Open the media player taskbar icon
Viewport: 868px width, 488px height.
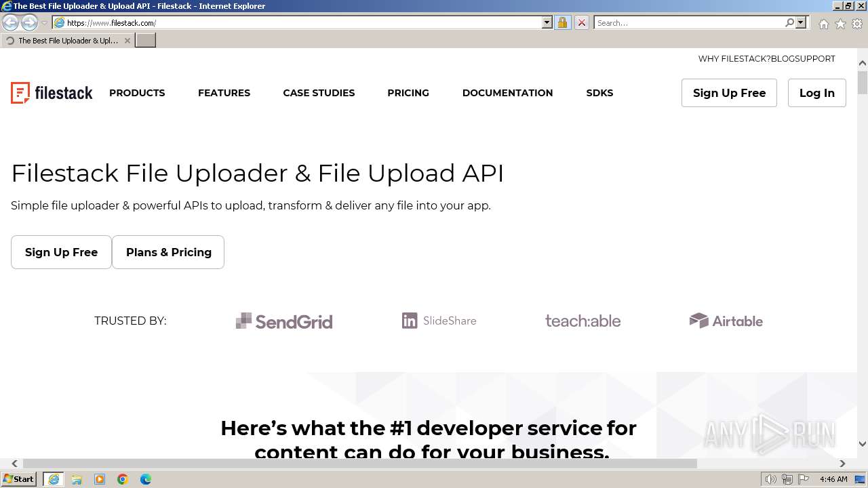[x=100, y=479]
